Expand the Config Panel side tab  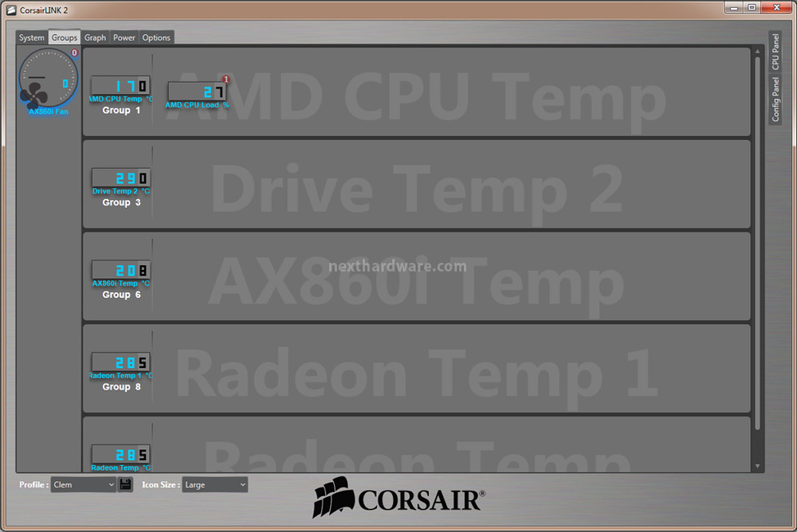coord(775,99)
